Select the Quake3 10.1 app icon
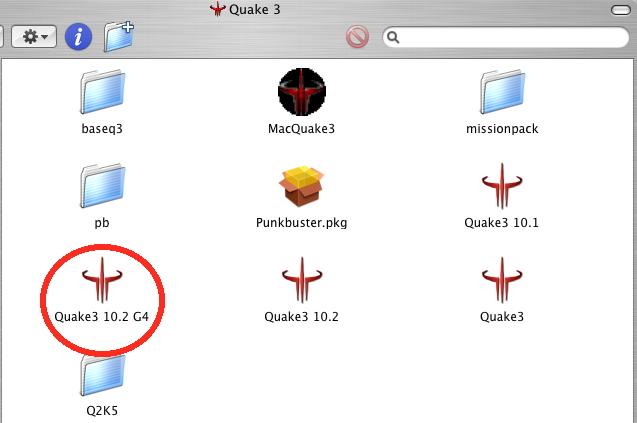The width and height of the screenshot is (637, 423). click(x=502, y=186)
